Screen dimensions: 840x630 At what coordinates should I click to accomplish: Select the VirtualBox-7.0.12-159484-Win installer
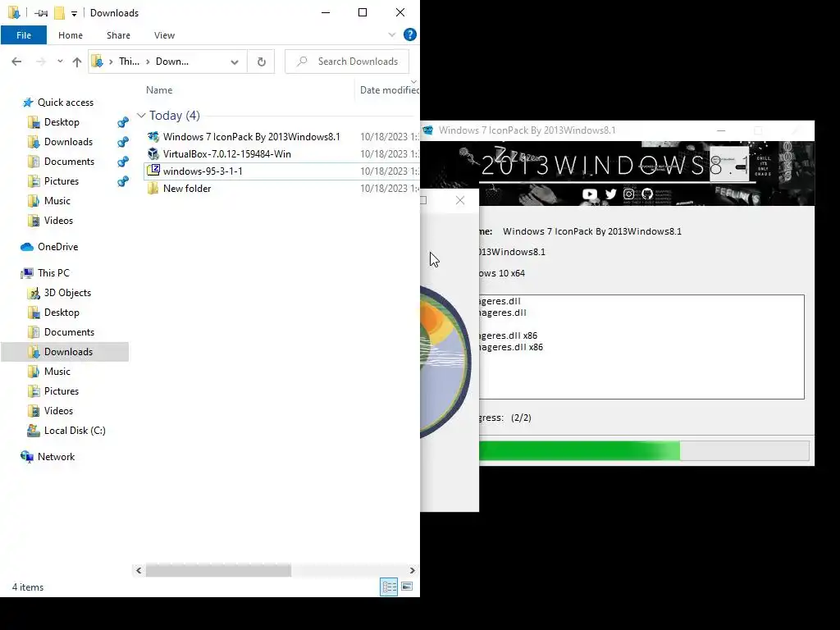(x=226, y=153)
